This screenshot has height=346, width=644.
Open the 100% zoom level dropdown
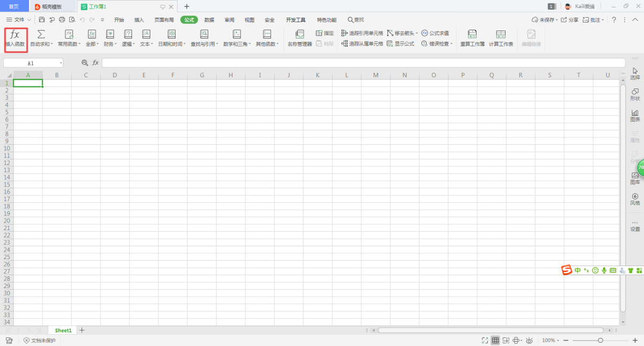[551, 341]
